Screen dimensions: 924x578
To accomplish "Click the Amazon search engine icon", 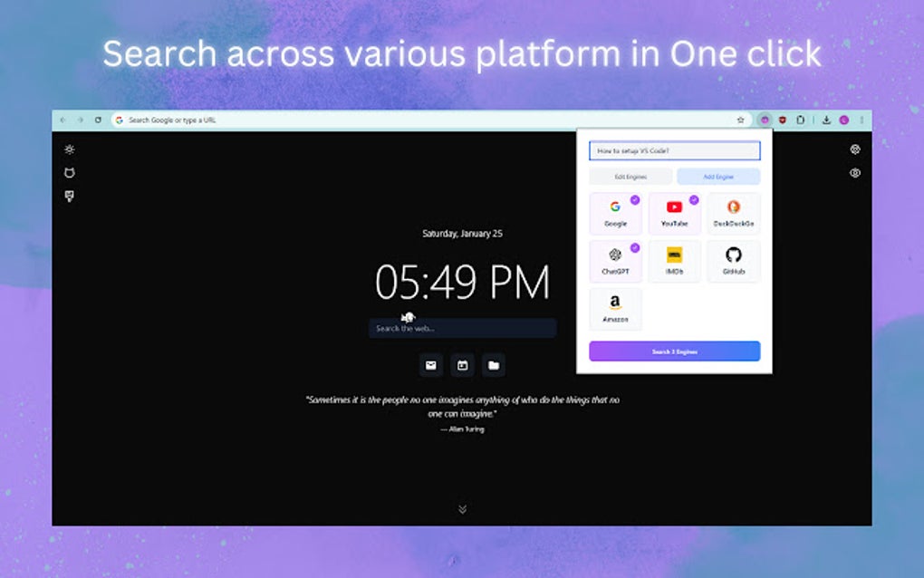I will tap(615, 309).
